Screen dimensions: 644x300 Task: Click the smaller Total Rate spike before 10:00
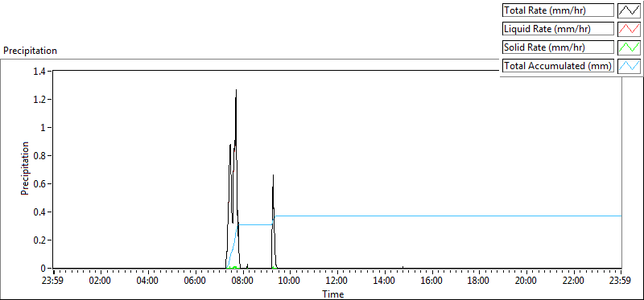point(273,176)
